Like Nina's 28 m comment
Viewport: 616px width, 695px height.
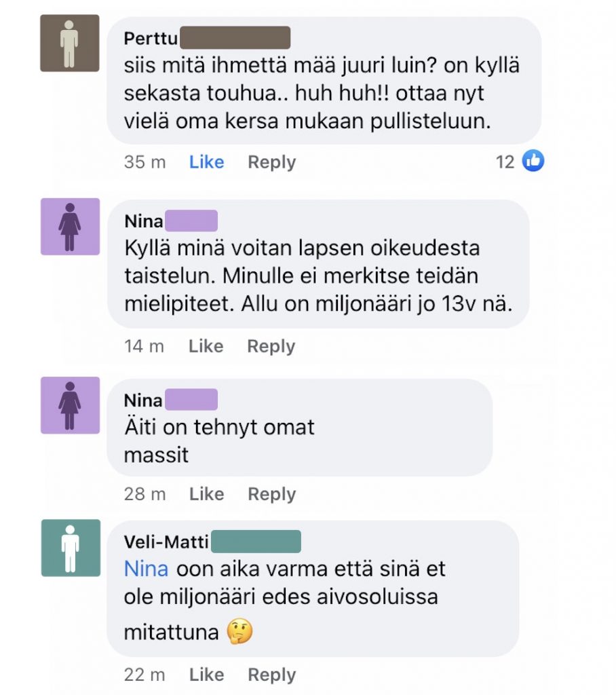pyautogui.click(x=206, y=494)
